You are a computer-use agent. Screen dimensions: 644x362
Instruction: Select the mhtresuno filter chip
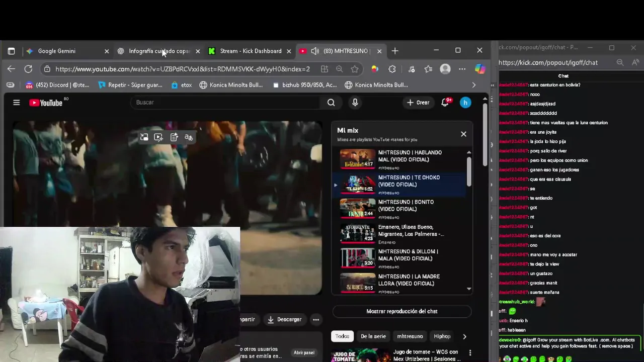tap(410, 336)
